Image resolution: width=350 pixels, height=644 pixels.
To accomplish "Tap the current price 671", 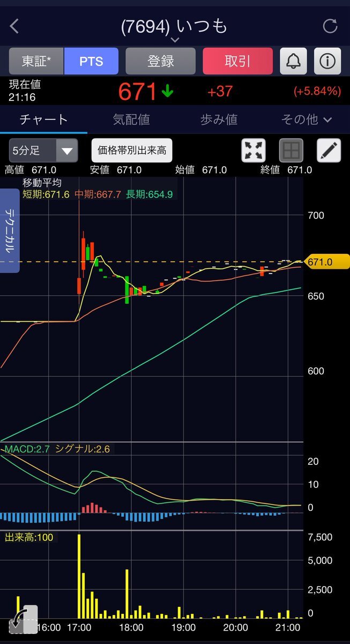I will tap(138, 92).
